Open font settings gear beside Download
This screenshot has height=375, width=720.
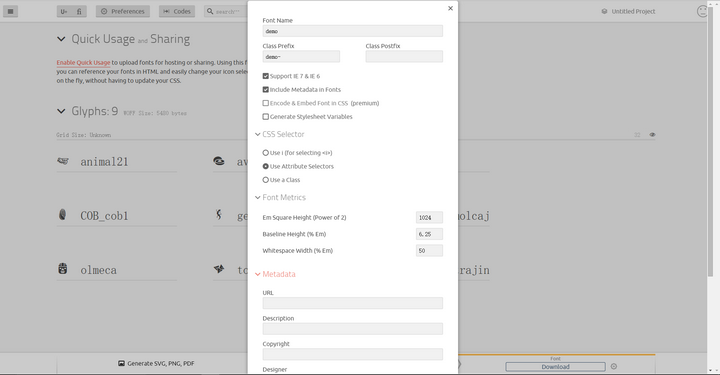coord(614,366)
